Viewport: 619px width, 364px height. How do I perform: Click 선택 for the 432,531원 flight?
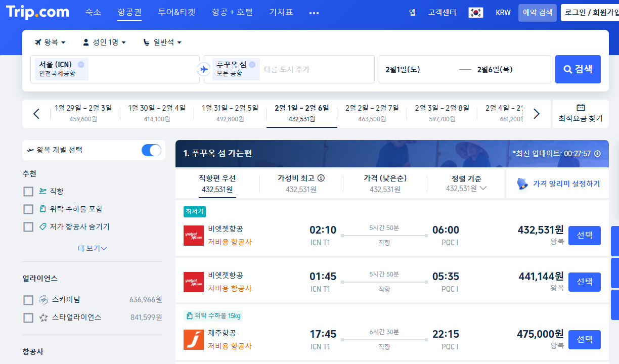pyautogui.click(x=585, y=236)
